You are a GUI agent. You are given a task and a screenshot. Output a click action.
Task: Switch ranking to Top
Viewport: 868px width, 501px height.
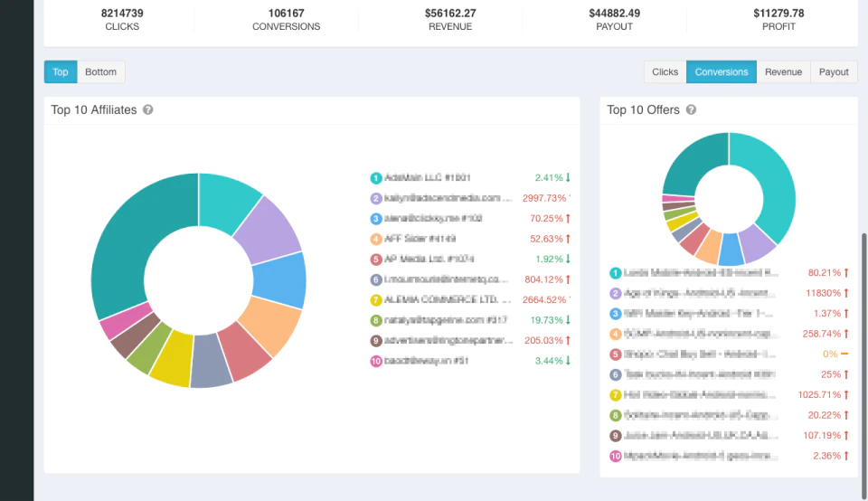[61, 72]
